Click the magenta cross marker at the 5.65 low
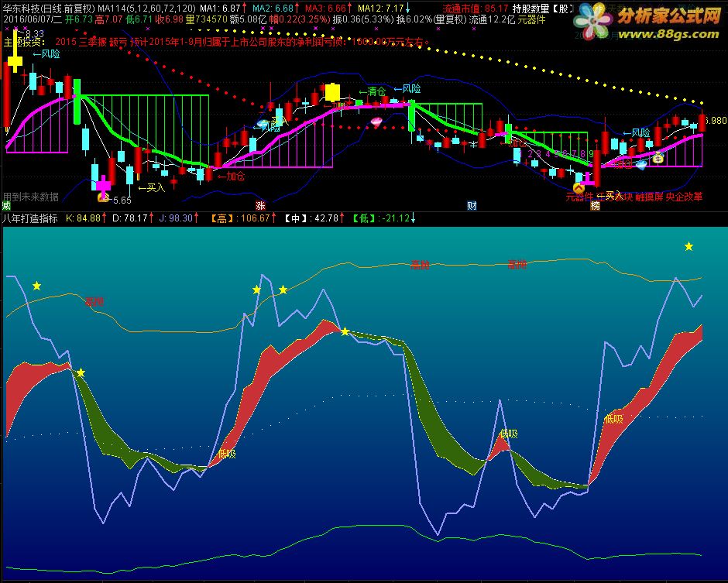Image resolution: width=728 pixels, height=583 pixels. 104,185
